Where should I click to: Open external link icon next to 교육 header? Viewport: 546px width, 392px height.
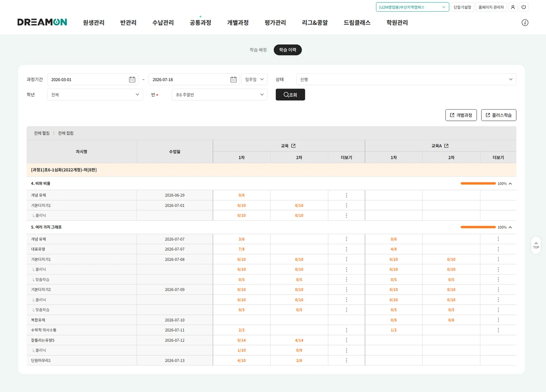[293, 146]
